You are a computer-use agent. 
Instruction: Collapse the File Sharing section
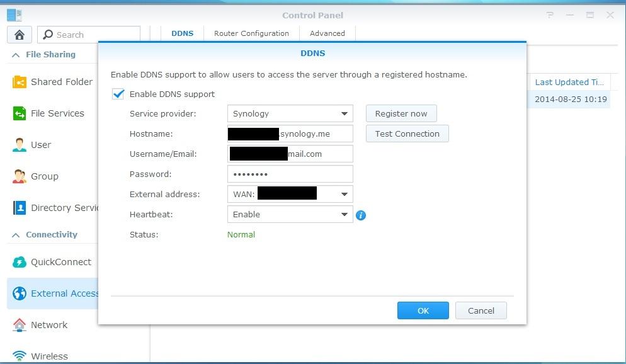16,55
